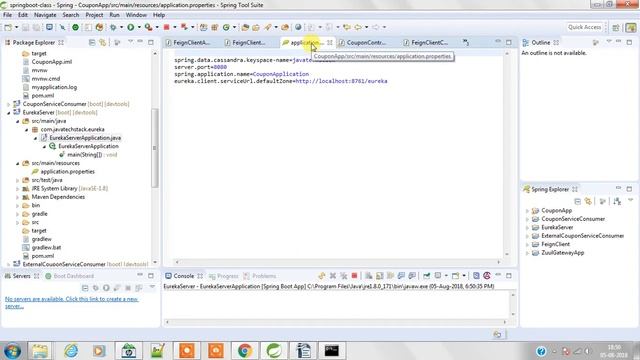Click Collapse All in Package Explorer
640x360 pixels.
[92, 42]
